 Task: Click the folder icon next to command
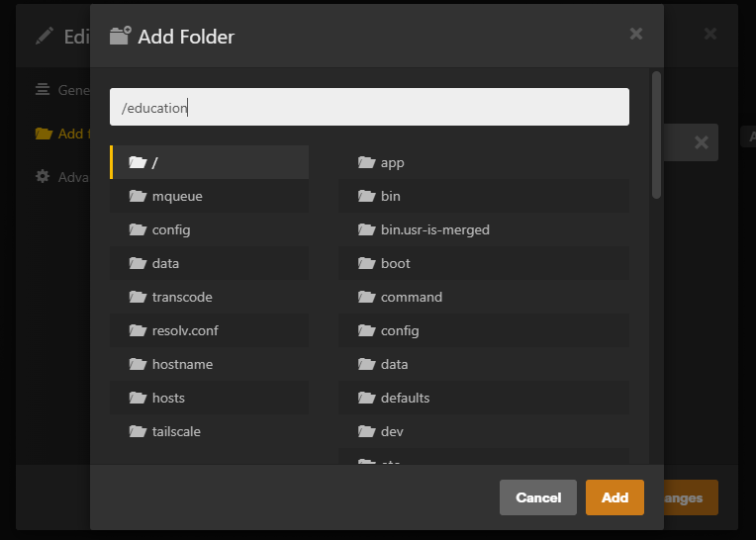[x=366, y=298]
